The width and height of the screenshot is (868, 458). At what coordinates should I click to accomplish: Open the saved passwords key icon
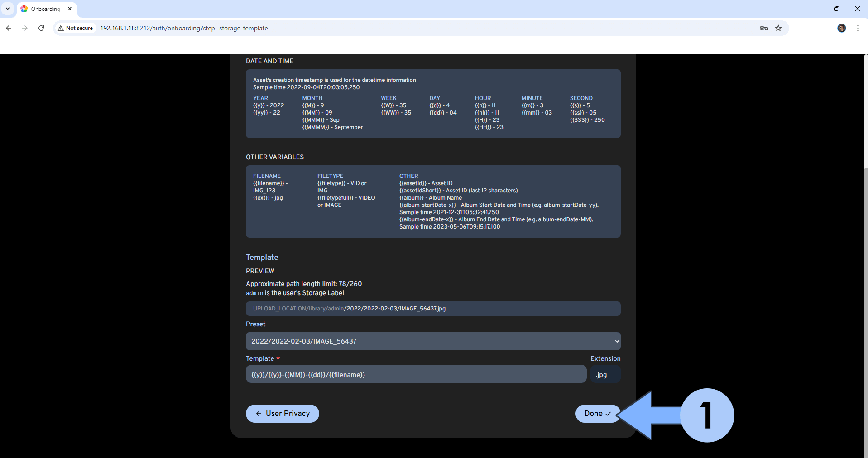click(764, 28)
